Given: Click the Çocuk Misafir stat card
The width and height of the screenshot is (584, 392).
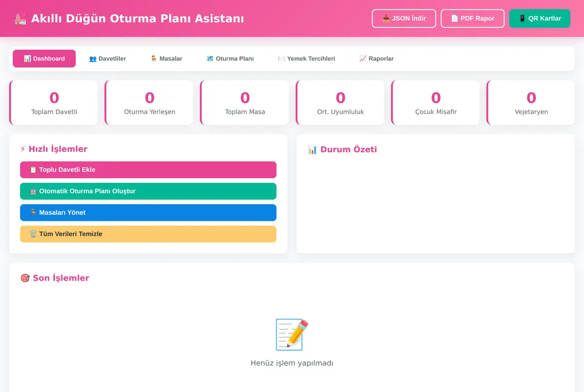Looking at the screenshot, I should coord(435,103).
